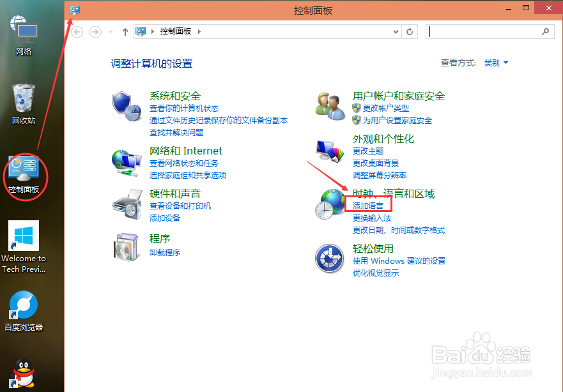Click the back navigation arrow
The width and height of the screenshot is (563, 392).
tap(77, 31)
